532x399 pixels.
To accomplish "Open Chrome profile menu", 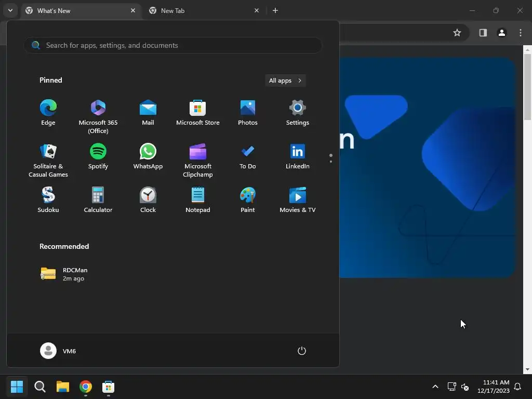I will [501, 33].
